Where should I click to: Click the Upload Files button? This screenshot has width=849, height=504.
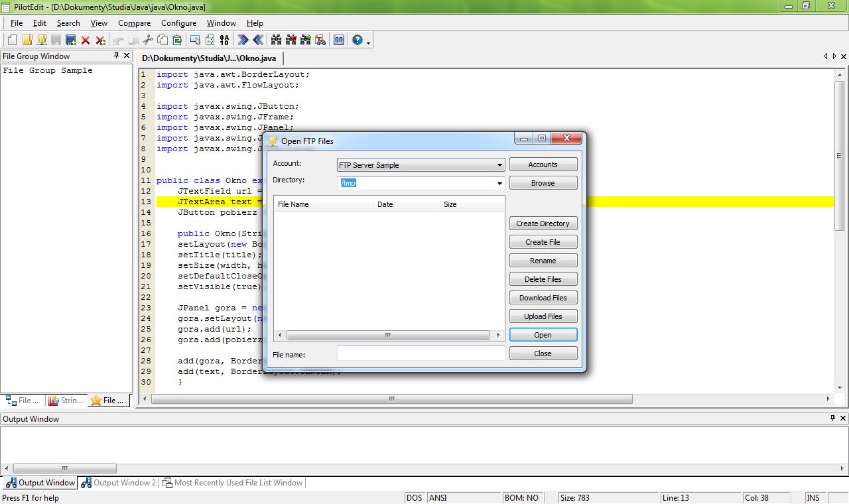(x=543, y=316)
